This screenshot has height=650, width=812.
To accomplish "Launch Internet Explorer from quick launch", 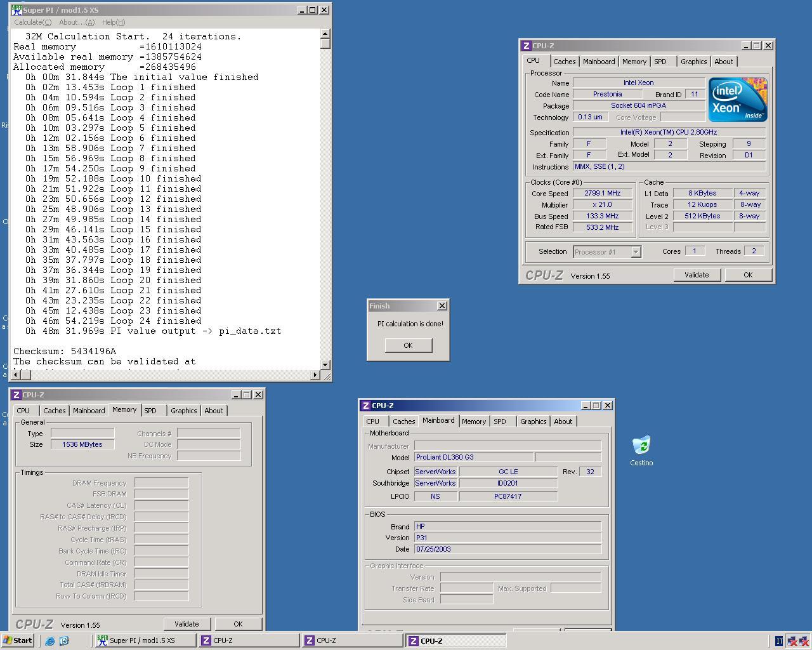I will coord(50,641).
